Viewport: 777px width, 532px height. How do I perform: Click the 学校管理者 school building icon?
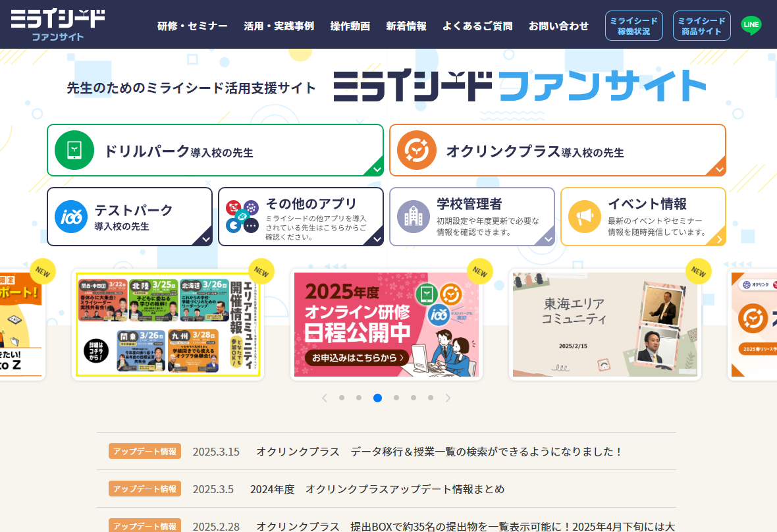point(414,217)
